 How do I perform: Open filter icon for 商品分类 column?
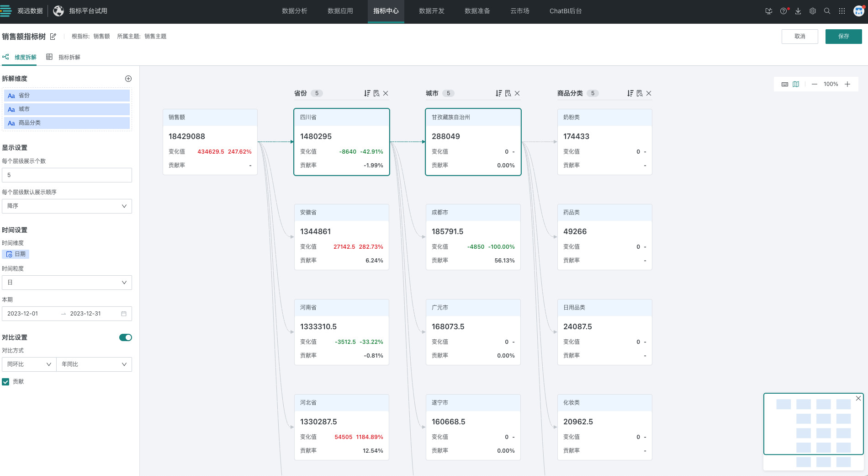tap(640, 93)
